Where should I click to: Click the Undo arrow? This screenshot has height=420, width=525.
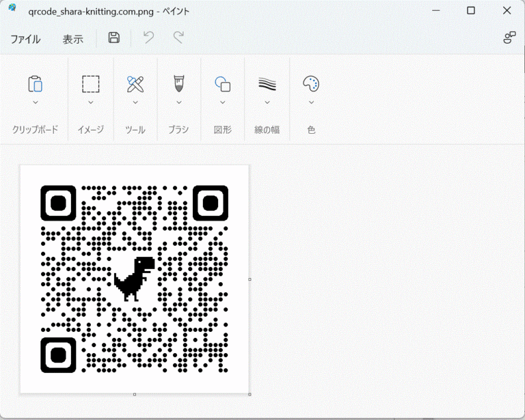click(x=148, y=38)
